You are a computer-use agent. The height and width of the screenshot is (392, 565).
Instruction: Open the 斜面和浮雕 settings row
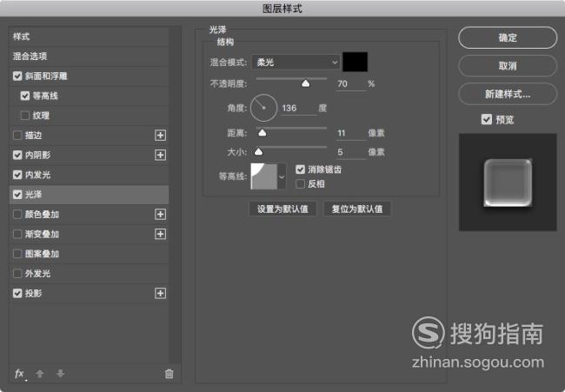tap(89, 76)
